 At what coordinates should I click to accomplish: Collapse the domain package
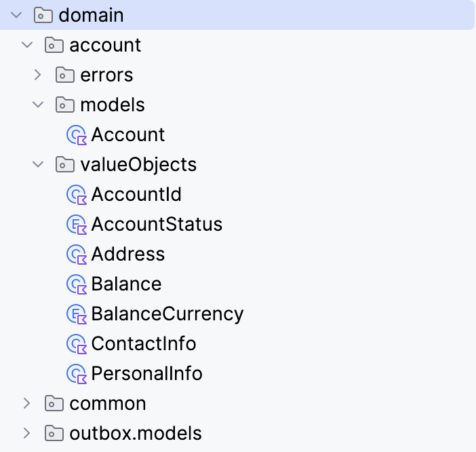click(x=16, y=15)
